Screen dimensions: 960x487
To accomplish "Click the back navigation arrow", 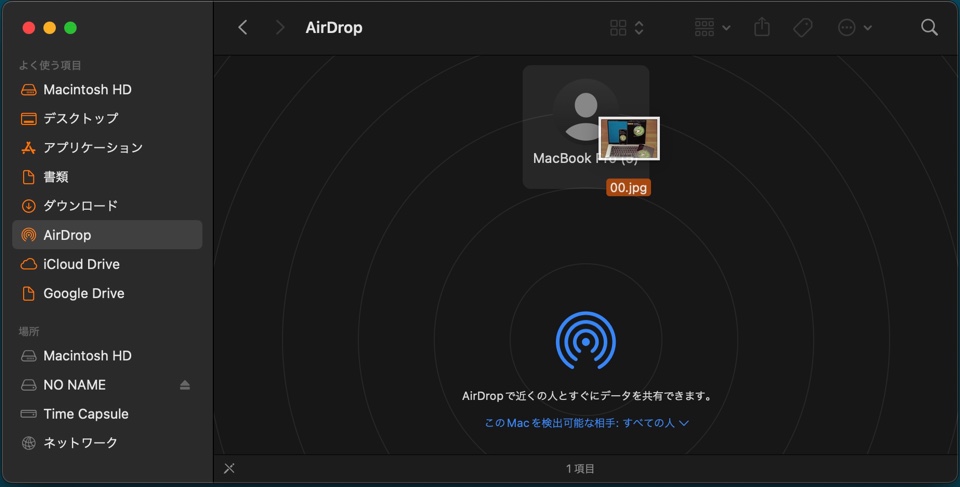I will coord(243,28).
